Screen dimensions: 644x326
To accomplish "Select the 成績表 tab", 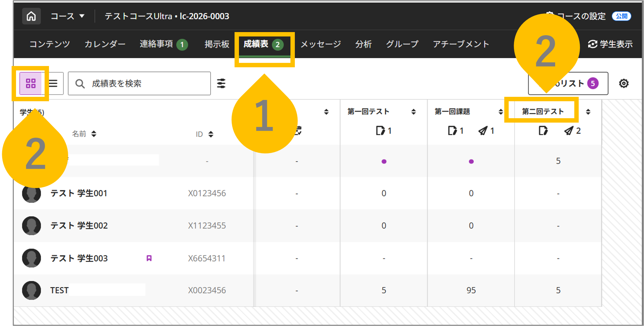I will click(264, 44).
